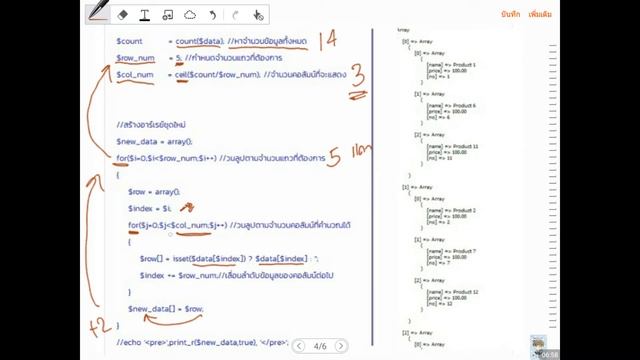Click the count($data) code text
This screenshot has width=640, height=360.
(200, 41)
